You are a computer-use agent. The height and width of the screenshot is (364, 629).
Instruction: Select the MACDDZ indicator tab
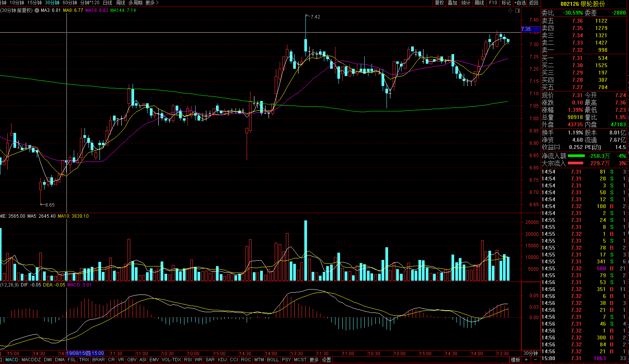click(31, 360)
